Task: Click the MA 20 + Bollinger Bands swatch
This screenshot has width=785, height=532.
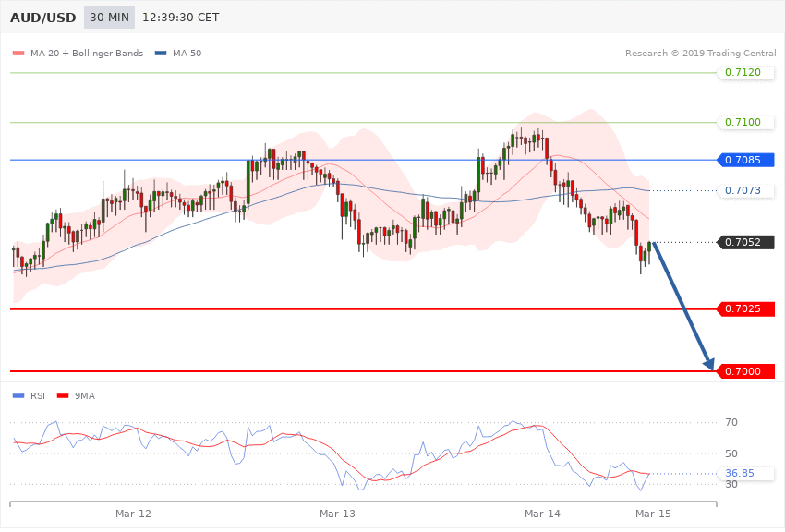Action: (x=18, y=53)
